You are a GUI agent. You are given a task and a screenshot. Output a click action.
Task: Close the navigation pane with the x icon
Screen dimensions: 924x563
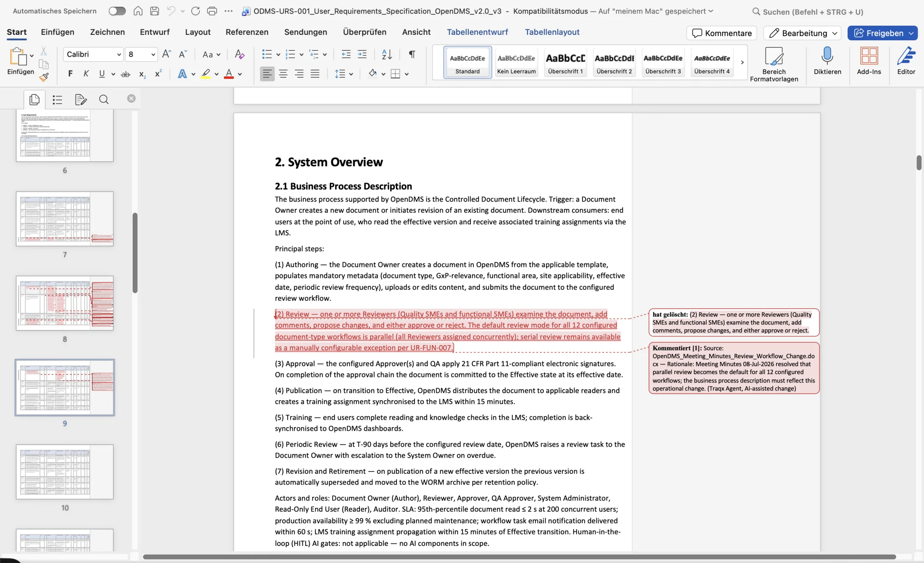tap(131, 98)
